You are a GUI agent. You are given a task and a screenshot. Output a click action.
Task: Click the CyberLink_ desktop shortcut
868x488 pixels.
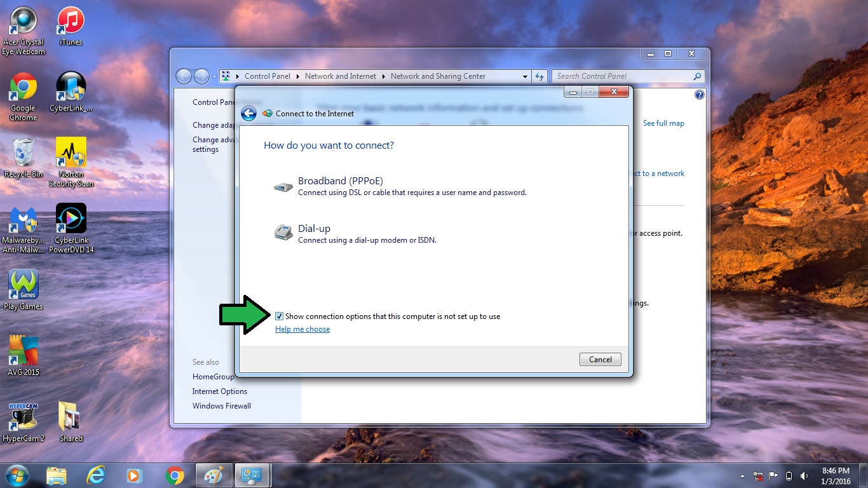coord(71,91)
